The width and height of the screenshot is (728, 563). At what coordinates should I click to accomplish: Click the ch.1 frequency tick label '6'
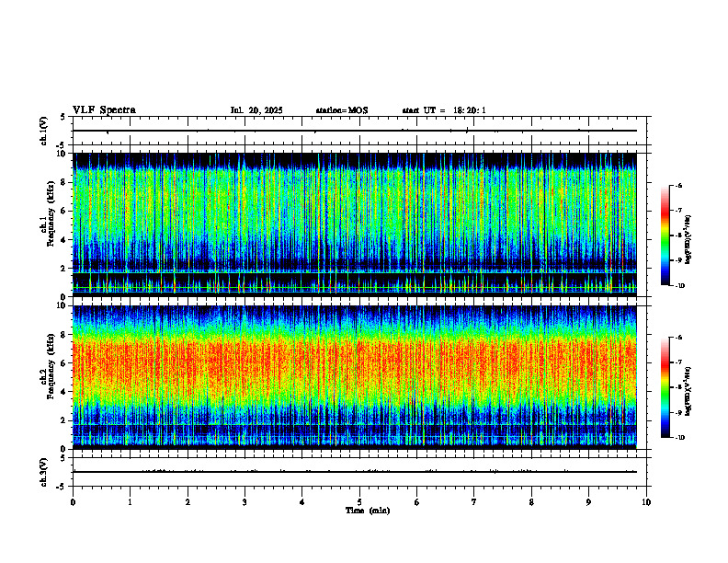tap(64, 211)
